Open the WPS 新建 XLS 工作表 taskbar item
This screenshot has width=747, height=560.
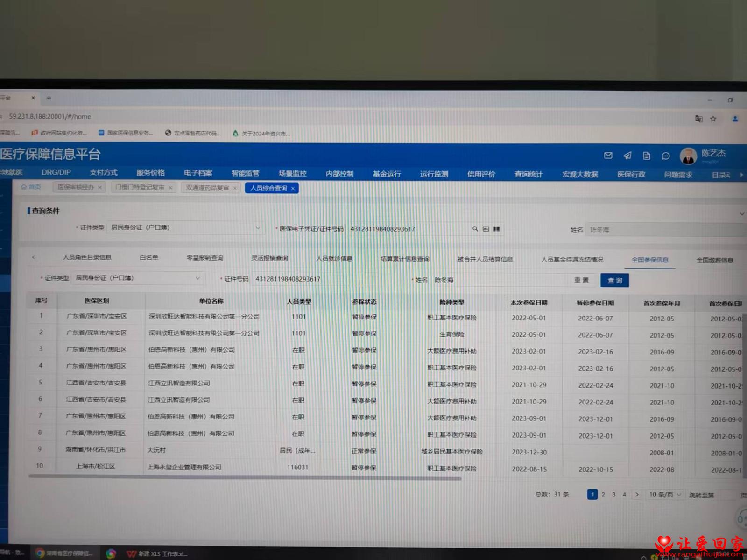coord(157,554)
